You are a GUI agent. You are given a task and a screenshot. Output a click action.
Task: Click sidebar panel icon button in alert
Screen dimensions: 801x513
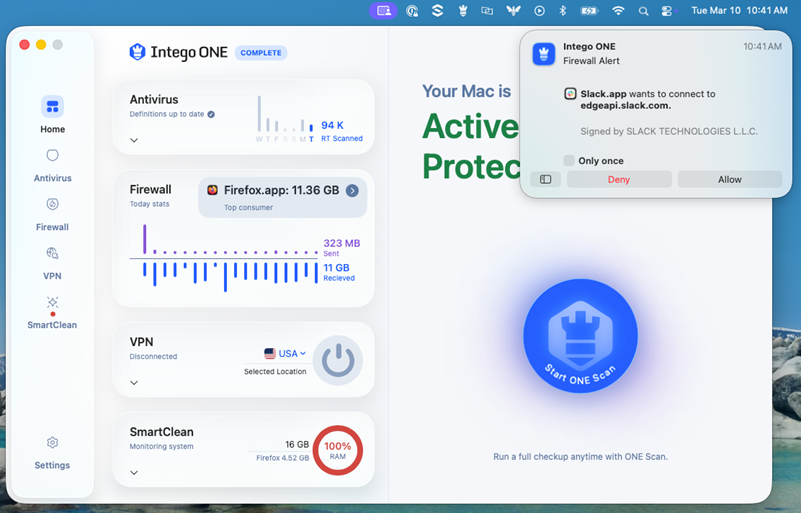tap(546, 179)
